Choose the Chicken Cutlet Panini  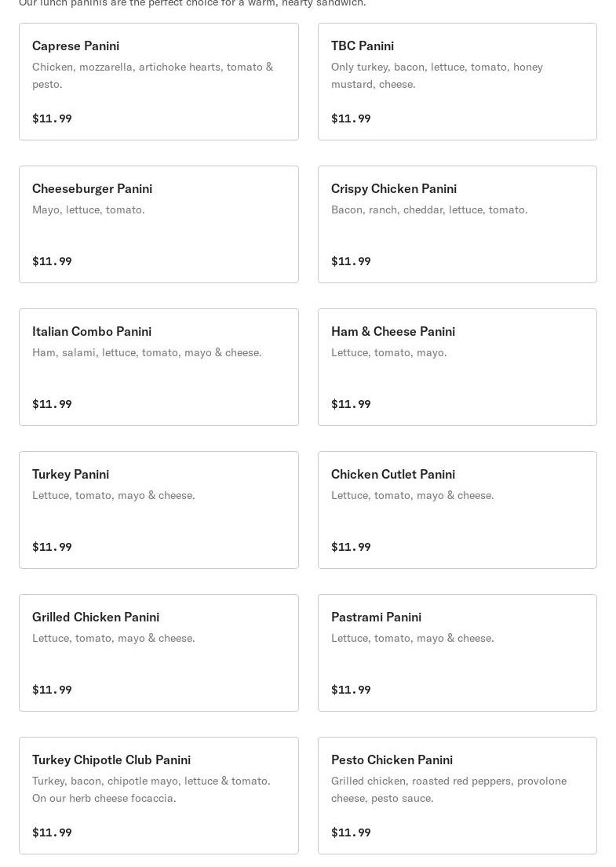[457, 510]
